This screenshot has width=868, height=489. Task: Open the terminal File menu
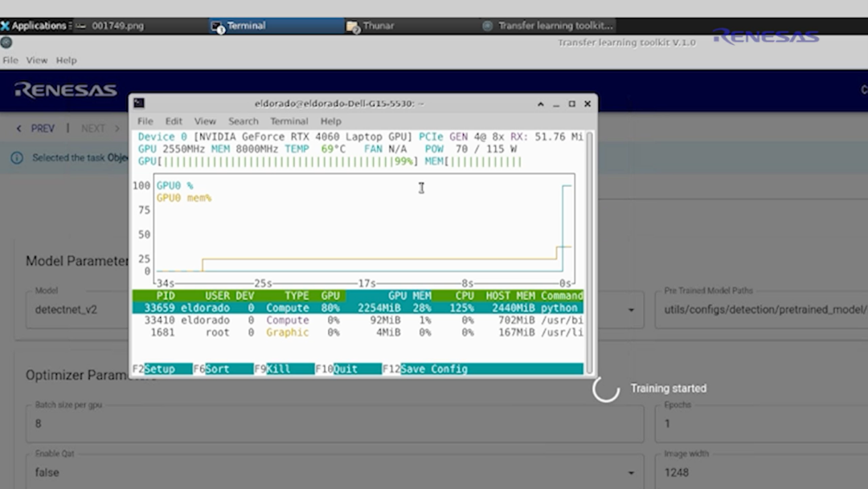coord(145,121)
